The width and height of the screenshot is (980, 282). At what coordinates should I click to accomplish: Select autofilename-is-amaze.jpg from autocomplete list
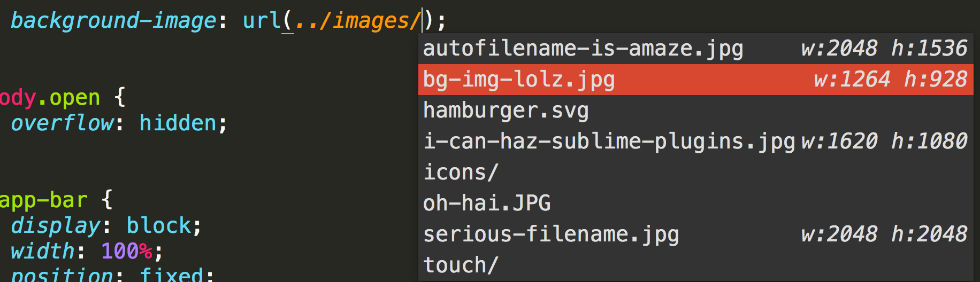583,49
